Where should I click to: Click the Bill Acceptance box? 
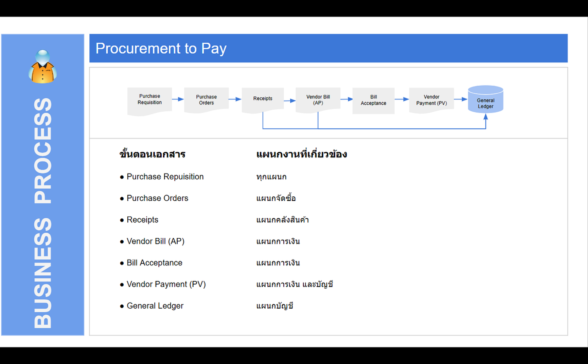(x=373, y=100)
